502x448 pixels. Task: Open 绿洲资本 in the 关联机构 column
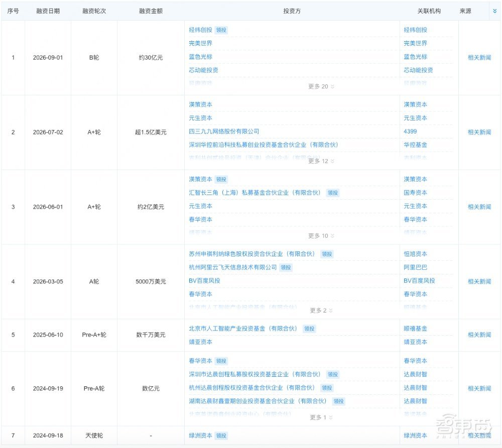tap(415, 435)
